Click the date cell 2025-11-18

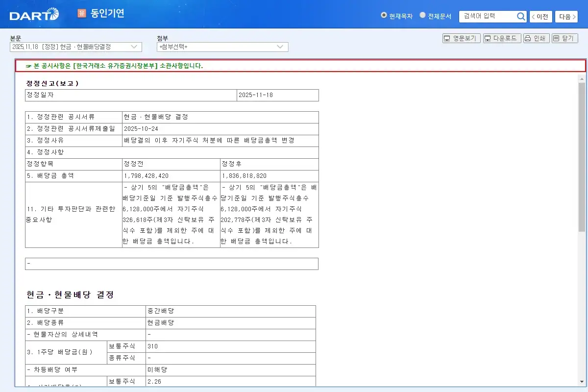click(278, 95)
